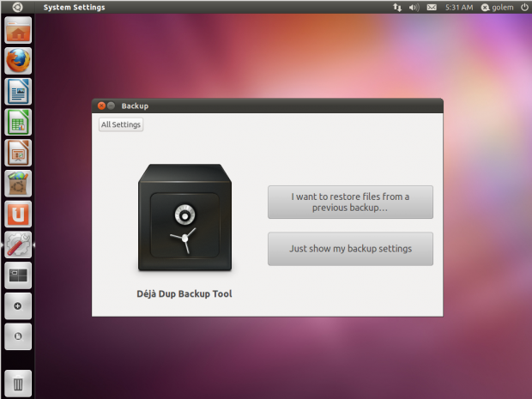Expand the sound volume indicator
The width and height of the screenshot is (532, 399).
pyautogui.click(x=414, y=7)
